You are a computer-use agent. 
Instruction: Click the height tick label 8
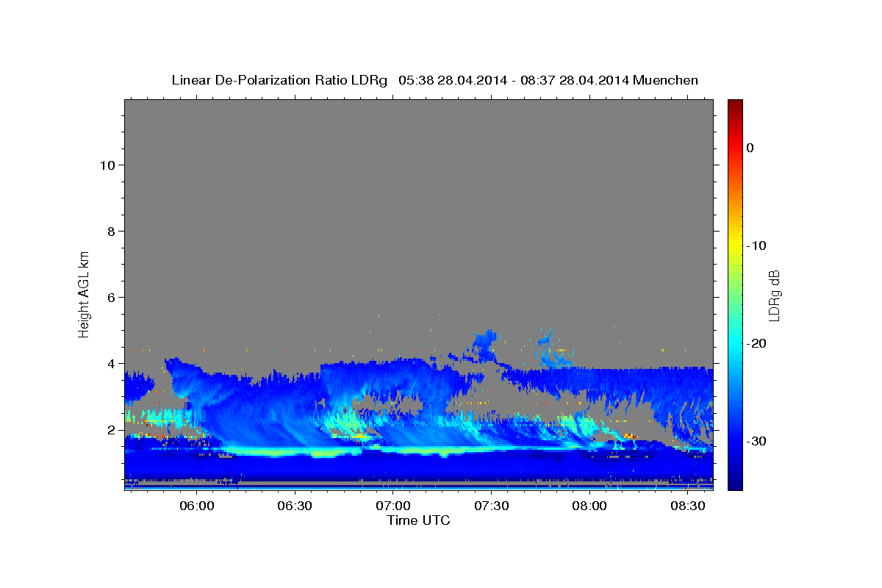112,231
